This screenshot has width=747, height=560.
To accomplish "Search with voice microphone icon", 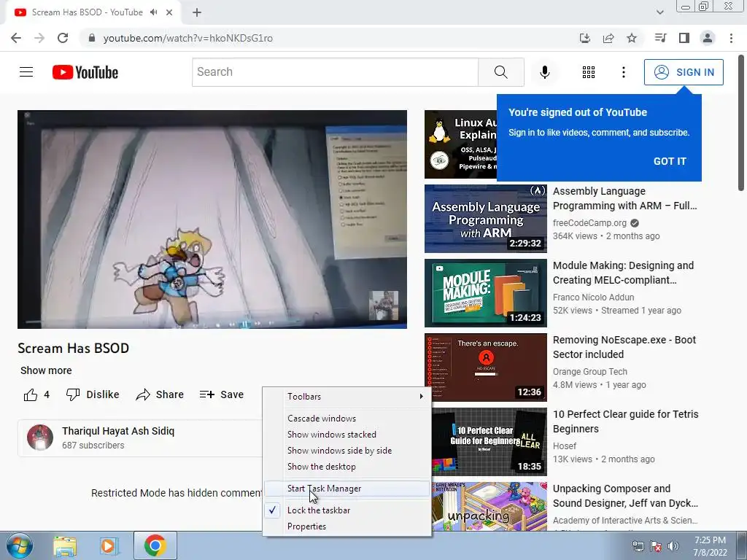I will click(x=544, y=72).
